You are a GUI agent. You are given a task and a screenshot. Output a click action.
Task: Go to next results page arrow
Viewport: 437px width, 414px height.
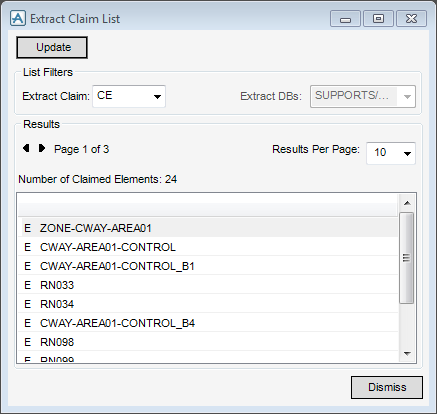[42, 148]
